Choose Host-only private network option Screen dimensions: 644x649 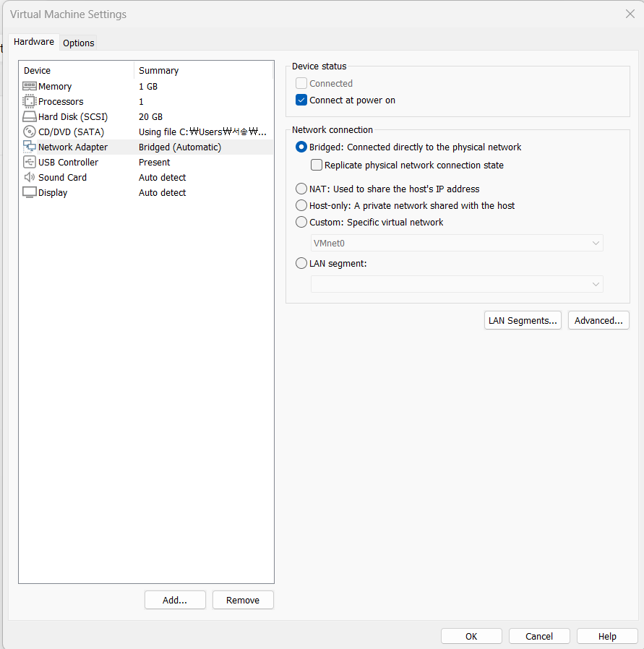[301, 205]
